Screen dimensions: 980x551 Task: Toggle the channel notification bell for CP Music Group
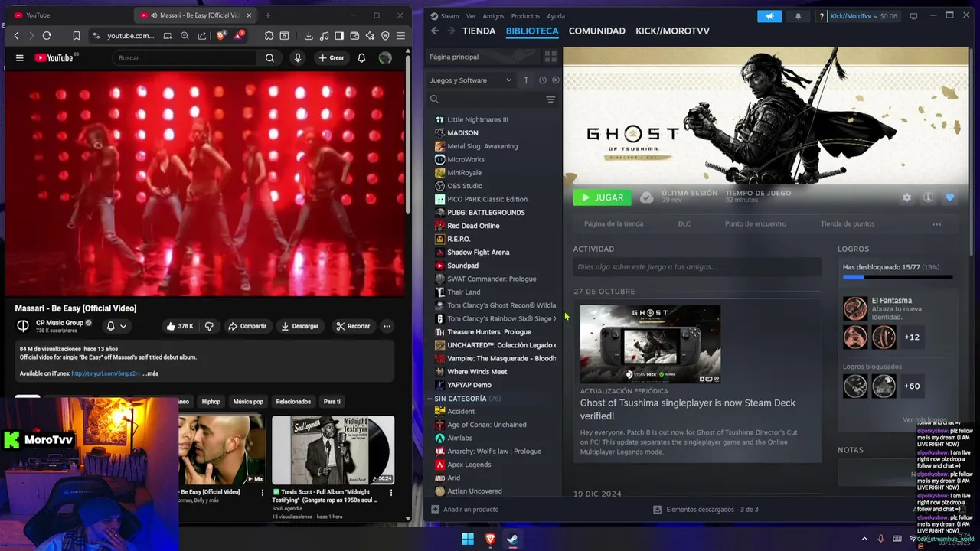116,326
